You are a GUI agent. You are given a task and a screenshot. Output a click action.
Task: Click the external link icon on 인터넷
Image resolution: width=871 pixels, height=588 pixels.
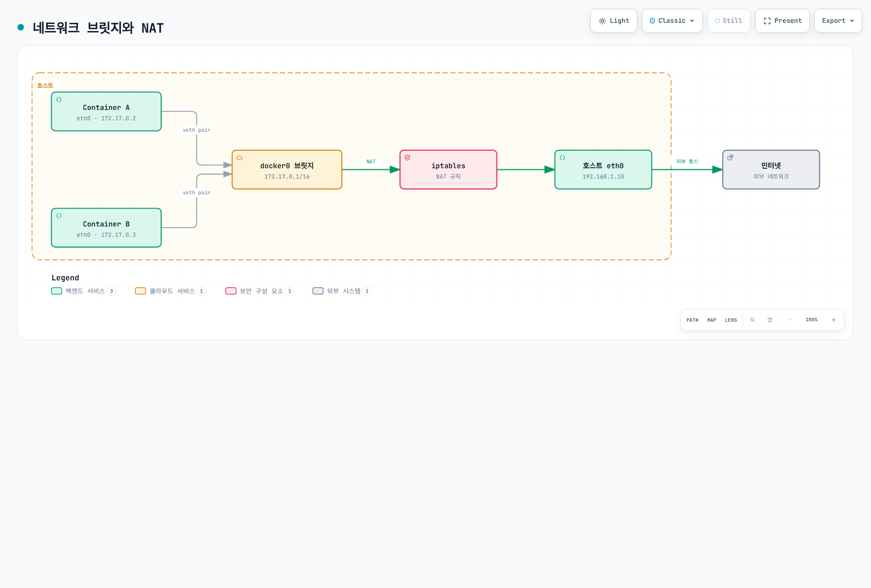click(730, 158)
